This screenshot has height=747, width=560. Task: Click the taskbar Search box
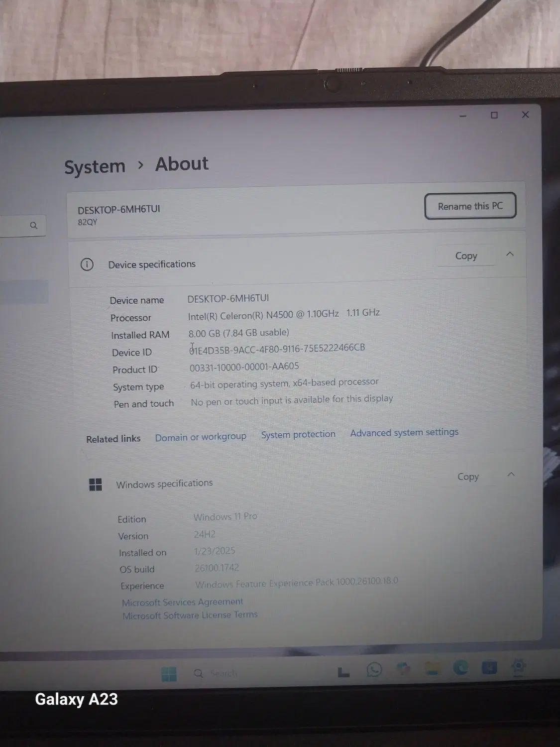click(215, 673)
